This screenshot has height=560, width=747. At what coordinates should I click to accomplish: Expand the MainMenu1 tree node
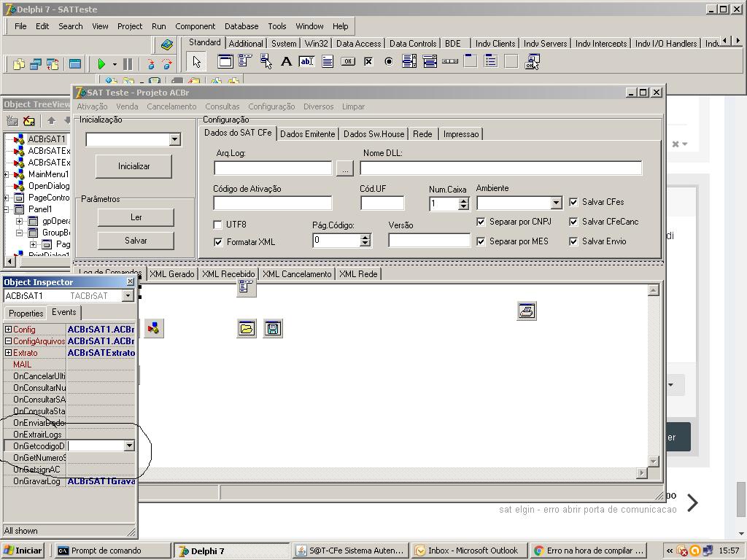click(6, 174)
